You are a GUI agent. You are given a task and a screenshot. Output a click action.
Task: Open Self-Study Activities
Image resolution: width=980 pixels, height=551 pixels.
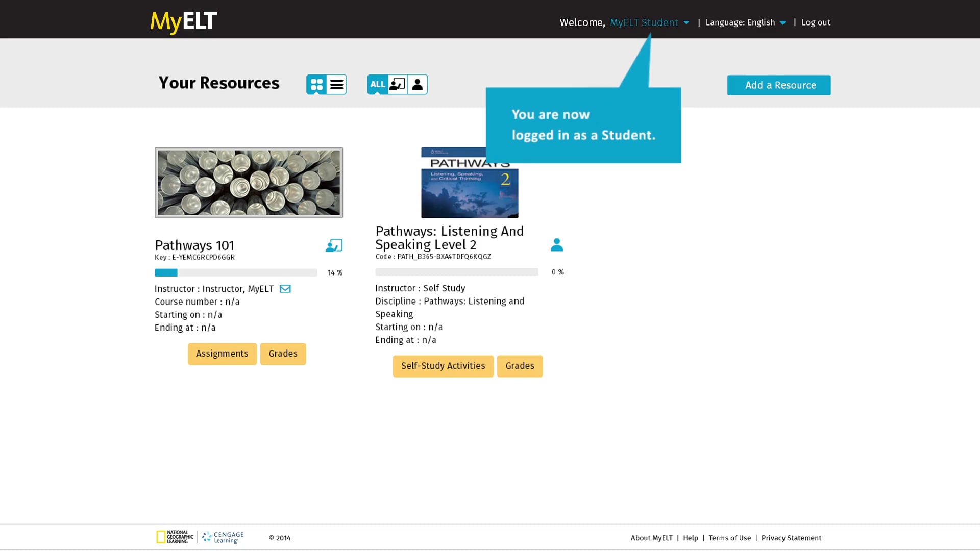coord(443,366)
